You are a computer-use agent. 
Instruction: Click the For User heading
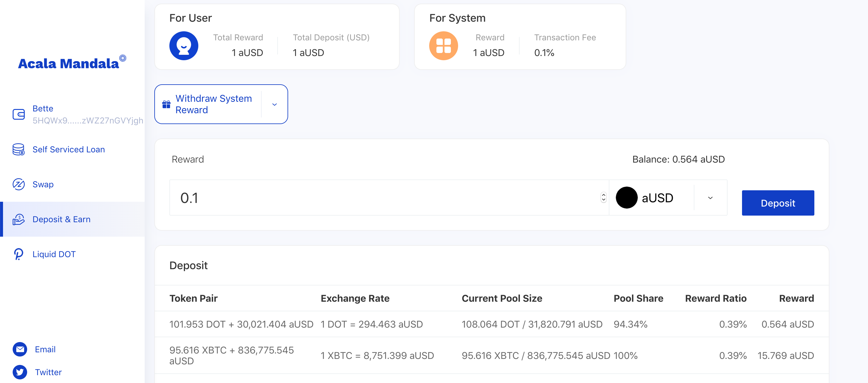[x=190, y=18]
